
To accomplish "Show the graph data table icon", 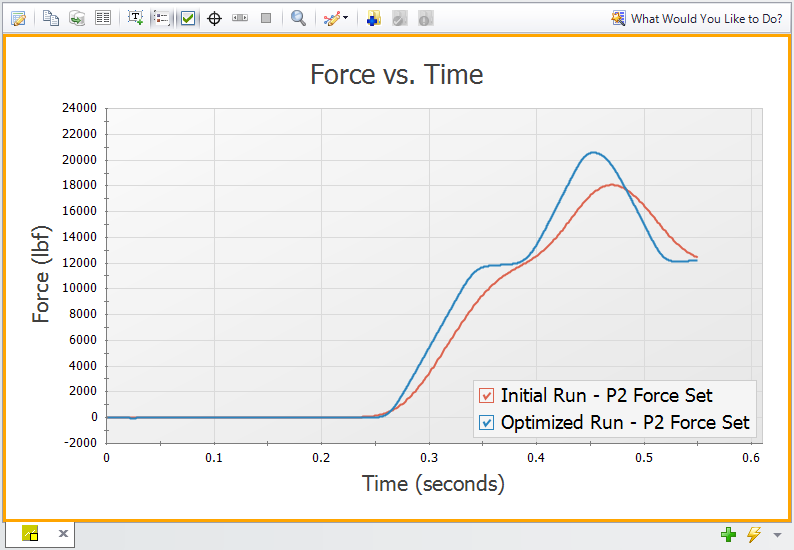I will (x=103, y=18).
